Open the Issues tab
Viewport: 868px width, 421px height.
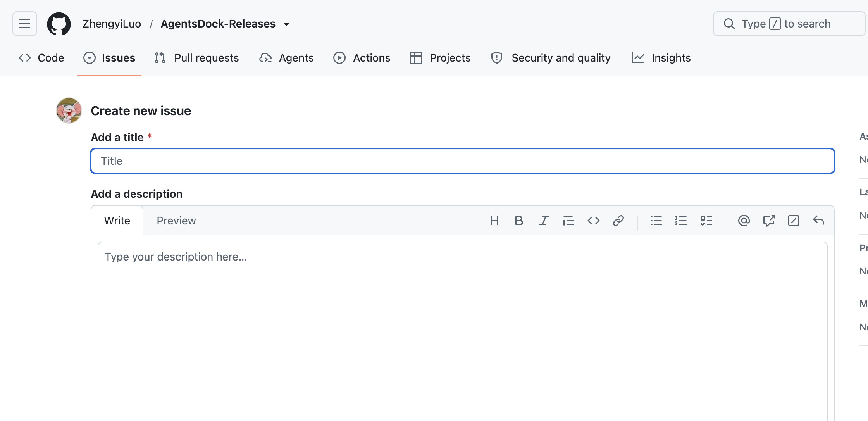[x=109, y=58]
